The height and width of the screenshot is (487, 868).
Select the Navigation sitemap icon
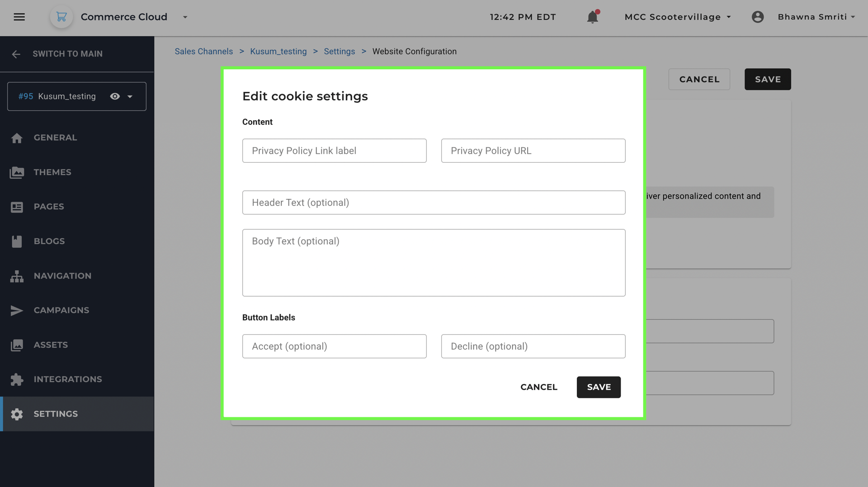point(17,276)
